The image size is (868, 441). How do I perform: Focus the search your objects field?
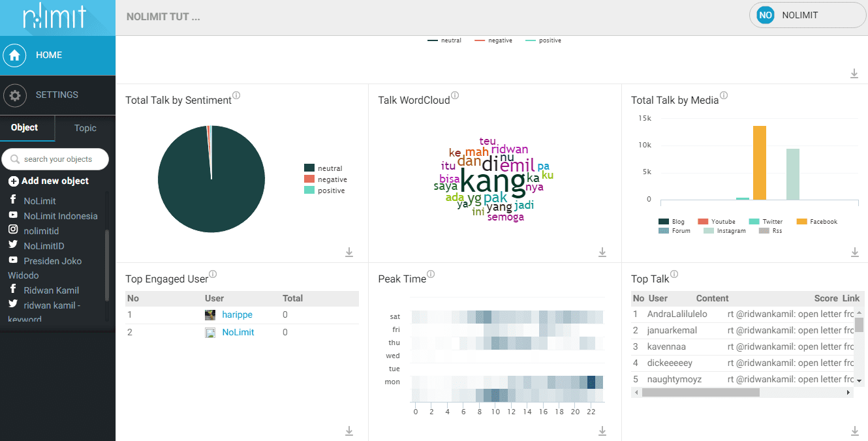point(55,159)
